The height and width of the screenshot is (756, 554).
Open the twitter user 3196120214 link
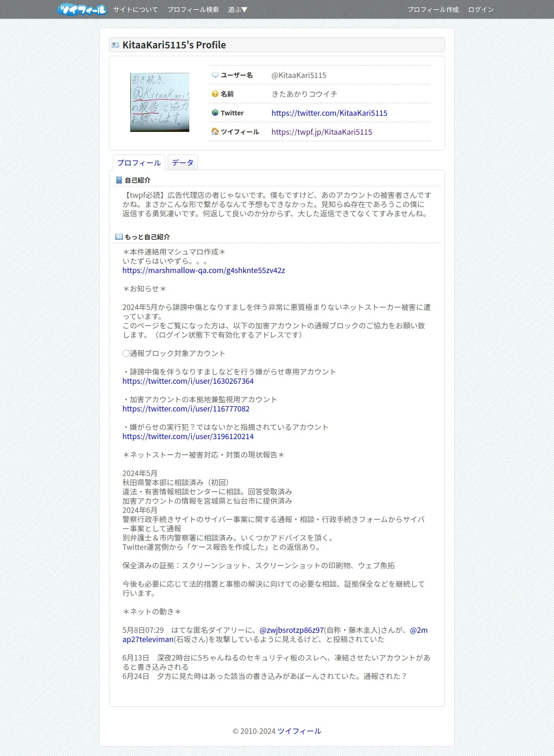click(188, 436)
